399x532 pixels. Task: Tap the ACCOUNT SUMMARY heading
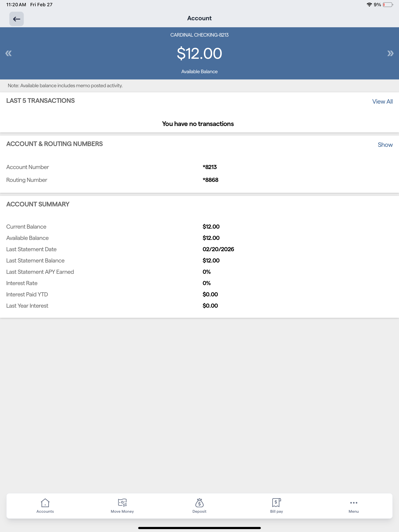38,204
